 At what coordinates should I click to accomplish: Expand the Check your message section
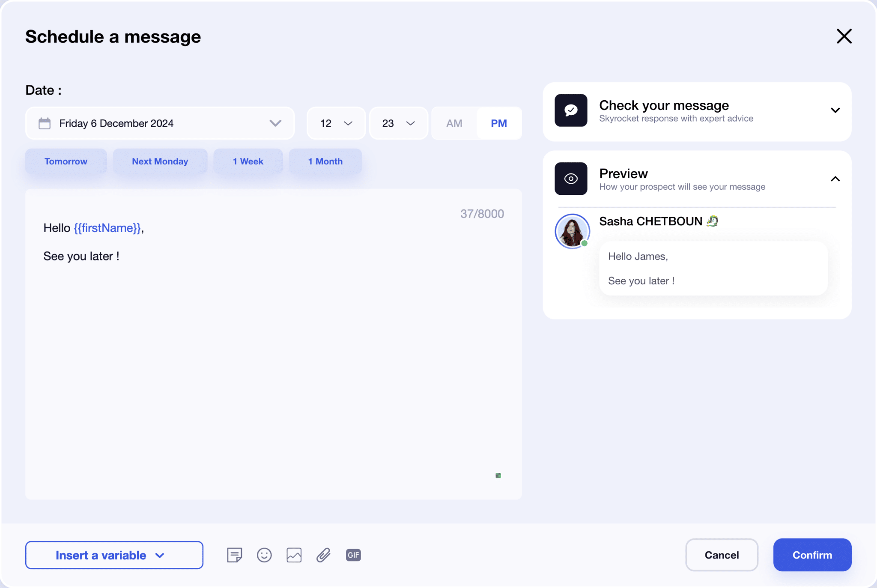click(835, 110)
